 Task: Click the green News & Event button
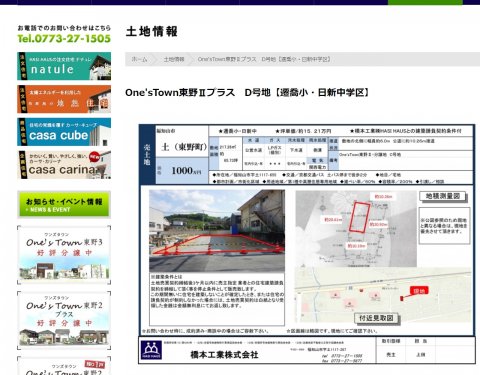tap(64, 204)
